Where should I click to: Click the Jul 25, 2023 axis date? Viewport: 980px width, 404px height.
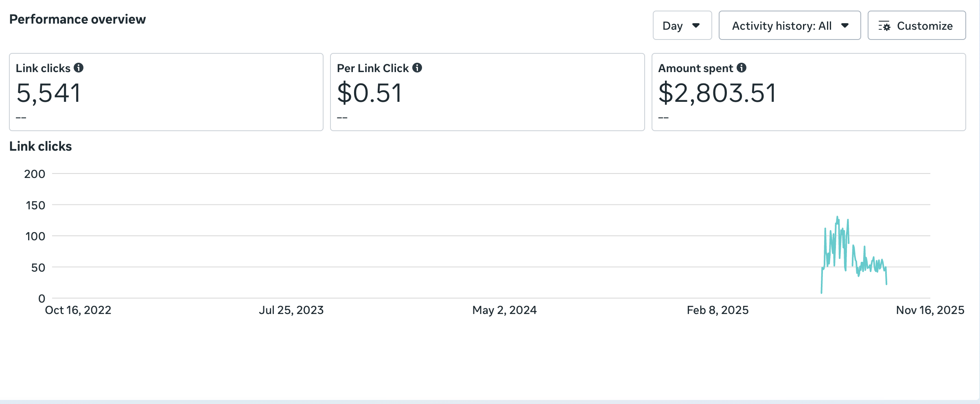(291, 310)
